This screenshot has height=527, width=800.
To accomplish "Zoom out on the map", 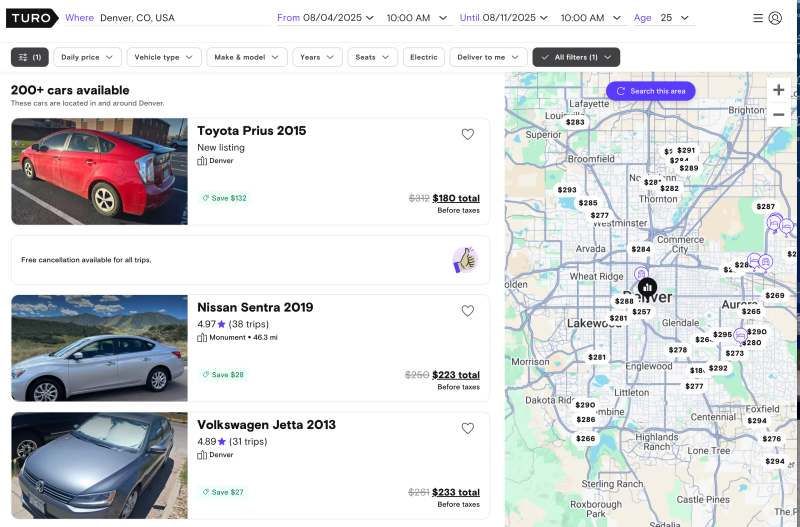I will 779,115.
